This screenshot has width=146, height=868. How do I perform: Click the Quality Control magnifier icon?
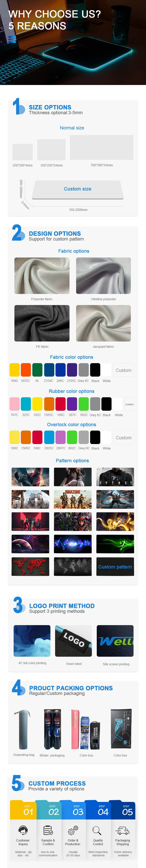coord(97,830)
